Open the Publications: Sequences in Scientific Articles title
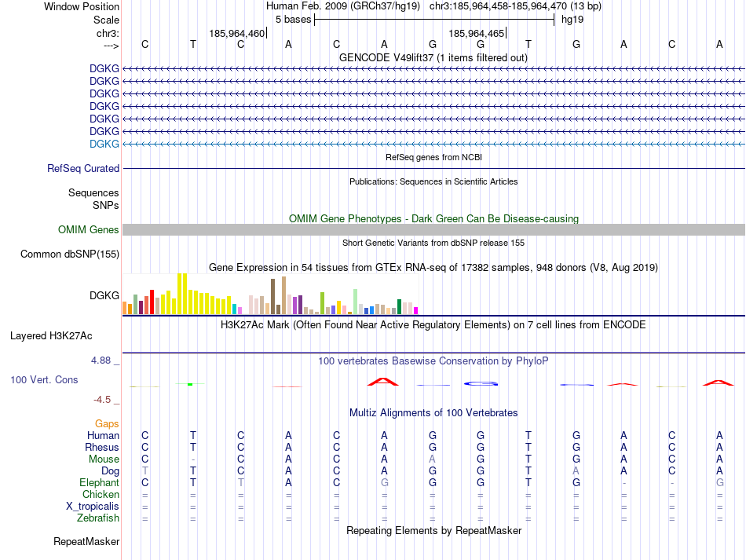 click(433, 181)
